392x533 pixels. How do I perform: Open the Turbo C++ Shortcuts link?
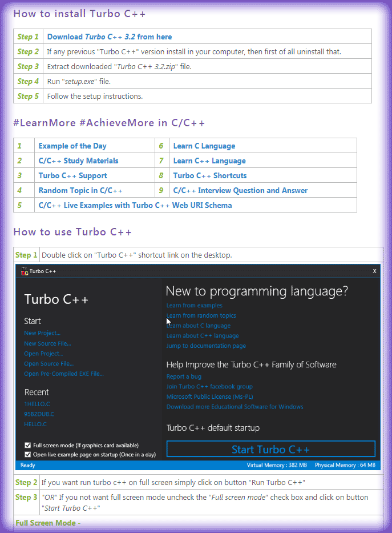210,176
